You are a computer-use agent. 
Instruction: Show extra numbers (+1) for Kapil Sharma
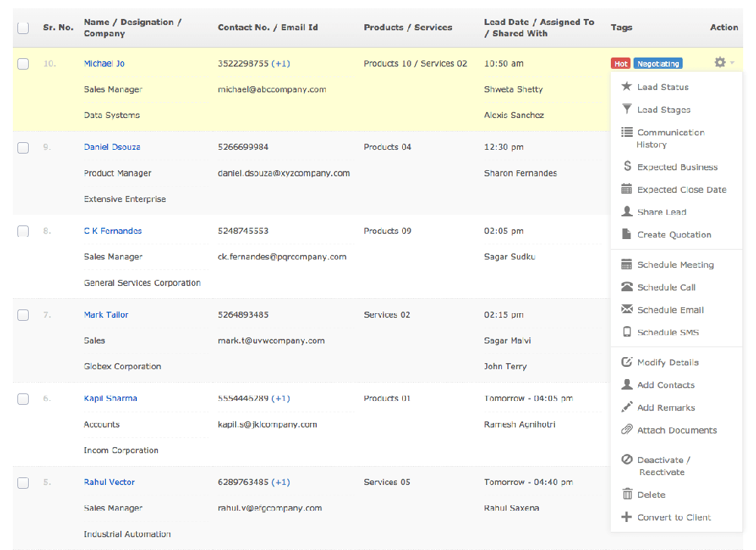[280, 398]
